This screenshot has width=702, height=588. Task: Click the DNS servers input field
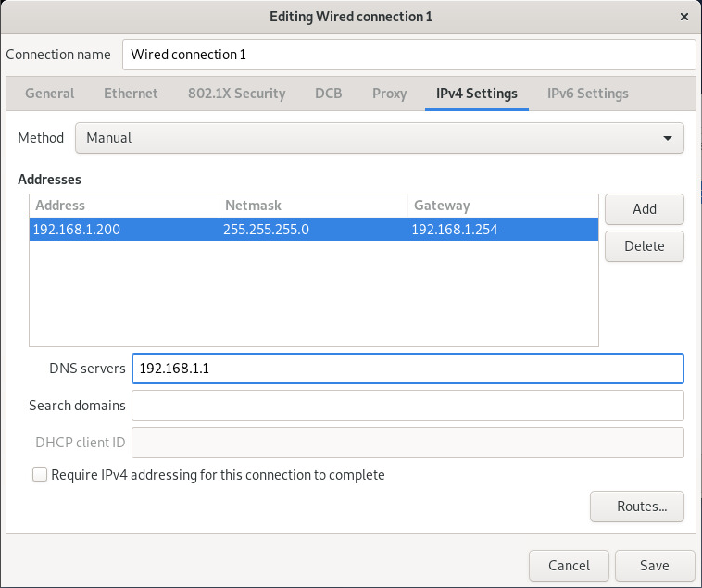(407, 369)
